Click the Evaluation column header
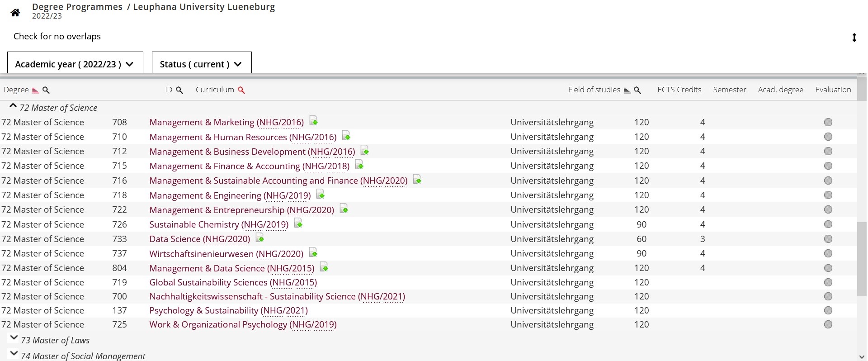Viewport: 868px width, 361px height. point(833,90)
